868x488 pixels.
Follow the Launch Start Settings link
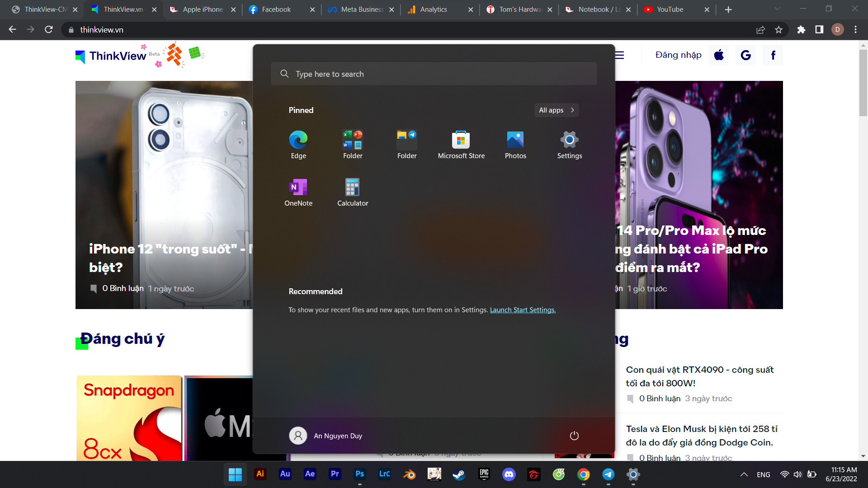(x=523, y=310)
